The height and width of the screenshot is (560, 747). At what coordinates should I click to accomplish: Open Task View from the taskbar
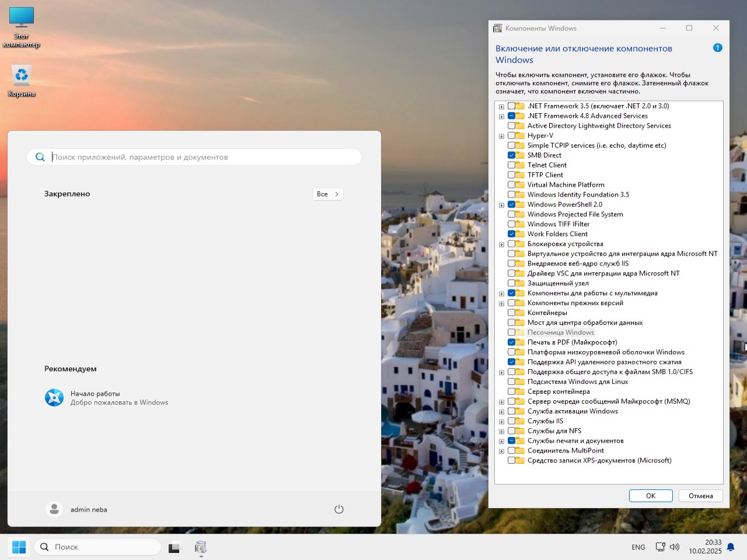pyautogui.click(x=174, y=547)
